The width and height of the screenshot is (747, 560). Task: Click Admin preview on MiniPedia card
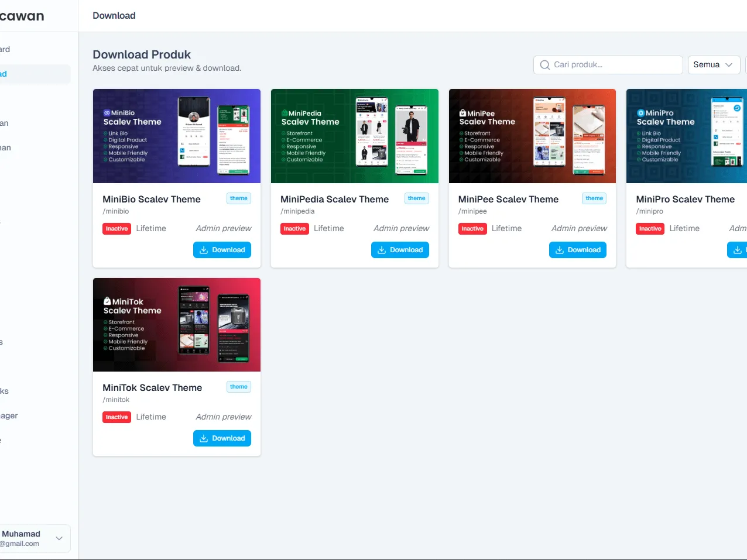point(402,229)
